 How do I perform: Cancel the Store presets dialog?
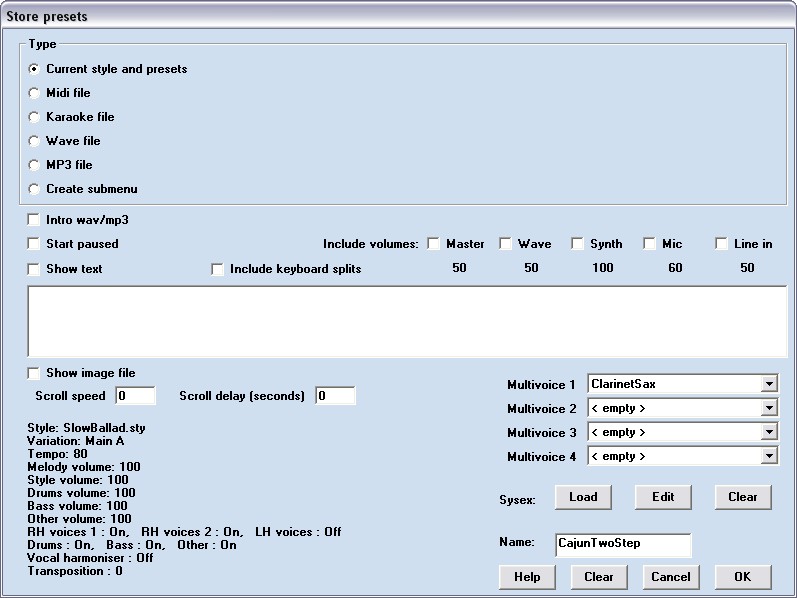pos(671,577)
